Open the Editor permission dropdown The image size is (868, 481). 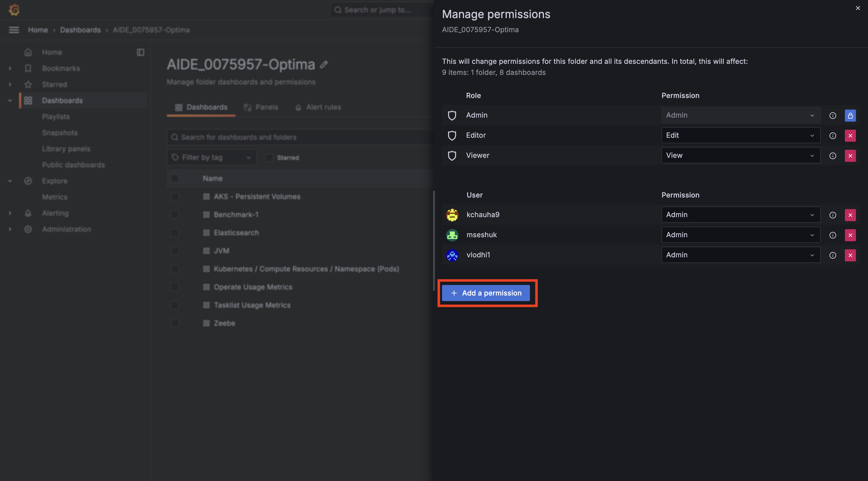[x=741, y=135]
